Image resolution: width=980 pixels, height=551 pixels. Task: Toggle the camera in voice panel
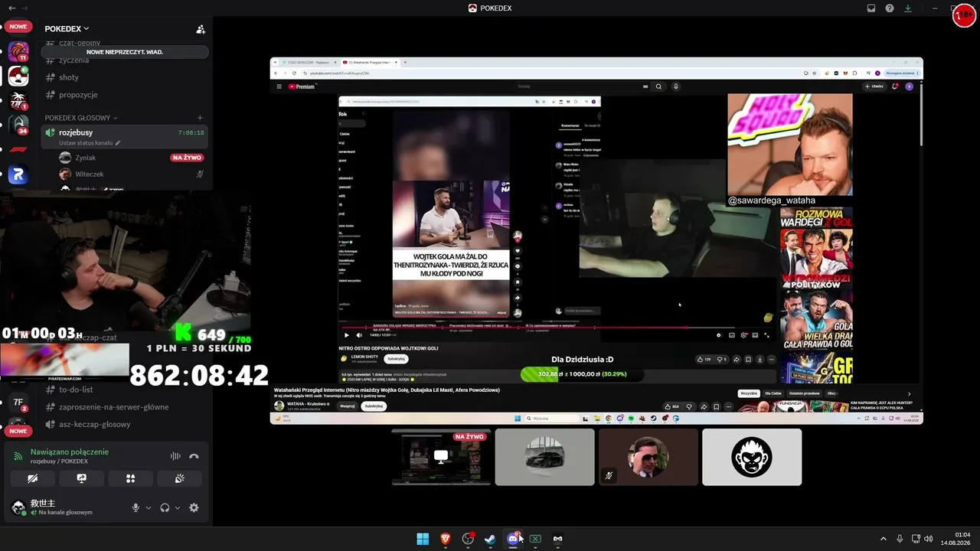click(32, 478)
